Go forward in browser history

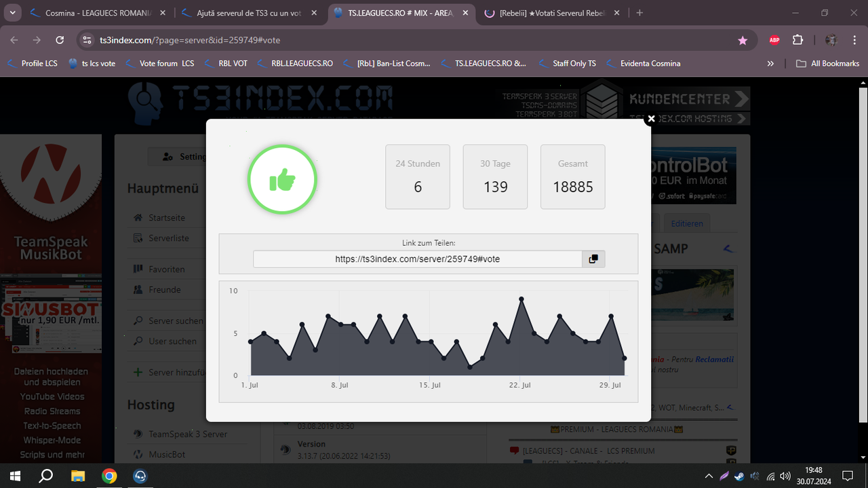(x=37, y=40)
